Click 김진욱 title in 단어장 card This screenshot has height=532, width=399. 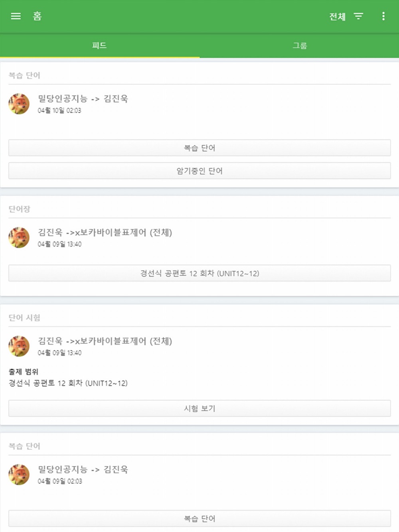(x=105, y=232)
